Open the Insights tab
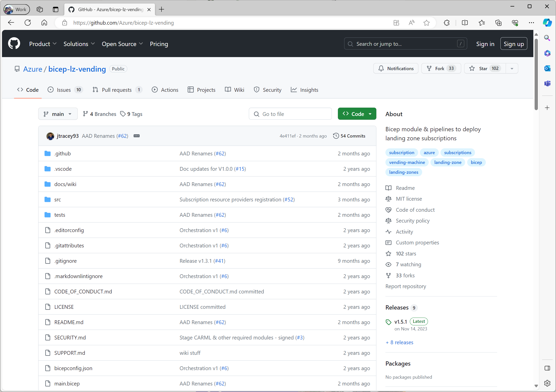 [x=304, y=90]
